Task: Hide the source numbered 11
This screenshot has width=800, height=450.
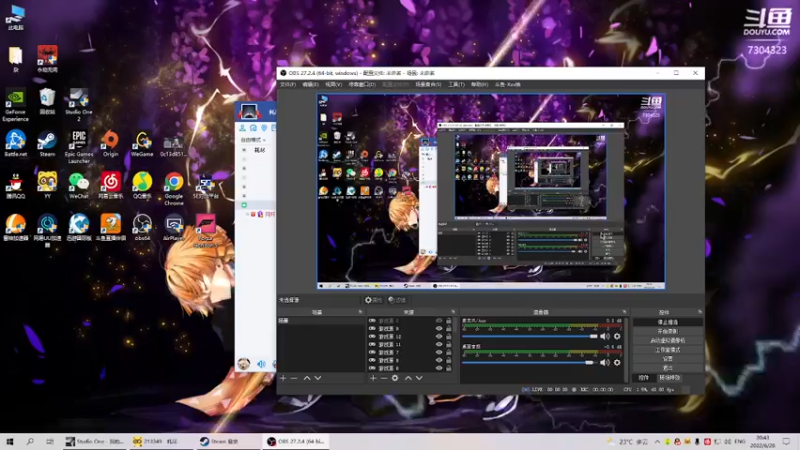Action: [x=439, y=344]
